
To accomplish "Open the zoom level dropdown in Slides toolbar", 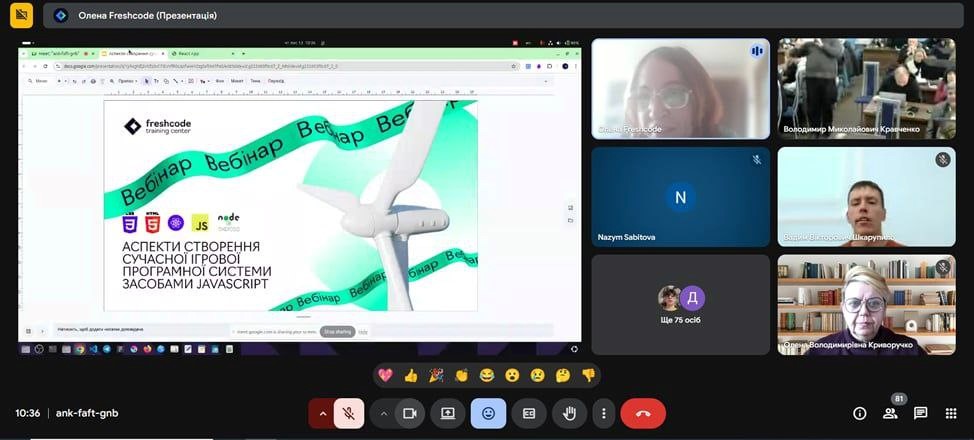I will [129, 81].
